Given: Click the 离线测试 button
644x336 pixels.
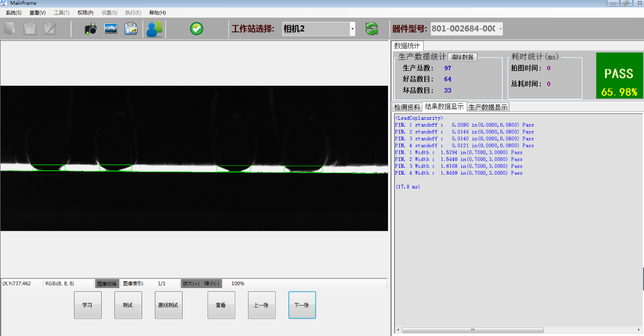Looking at the screenshot, I should [169, 305].
